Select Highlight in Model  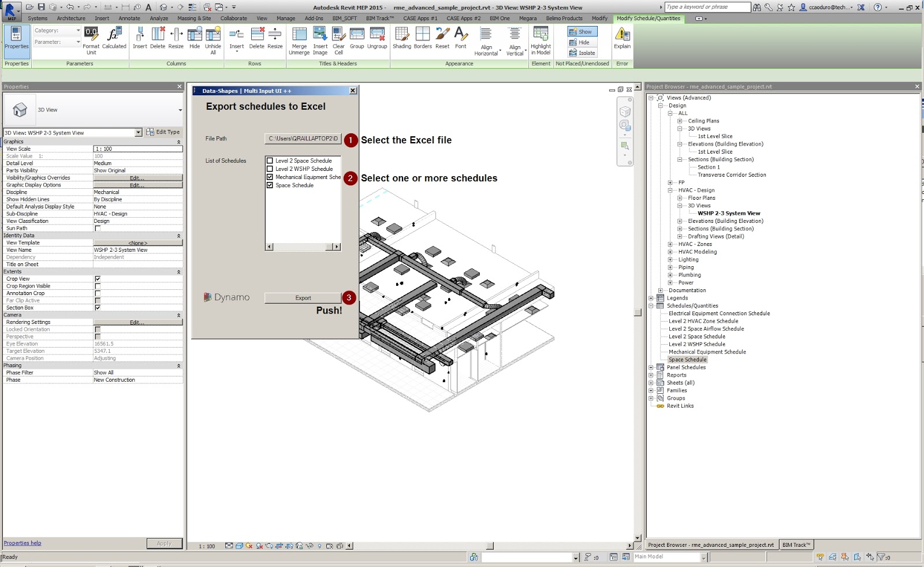541,40
